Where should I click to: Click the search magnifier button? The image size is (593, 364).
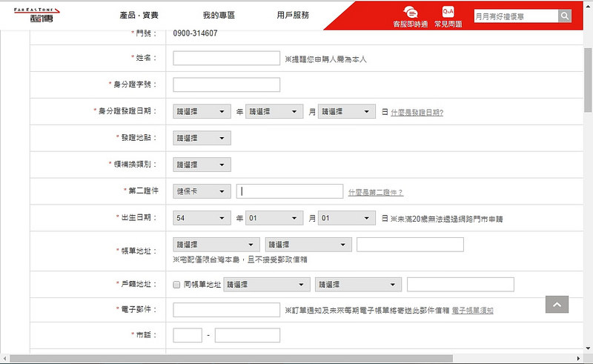[565, 16]
